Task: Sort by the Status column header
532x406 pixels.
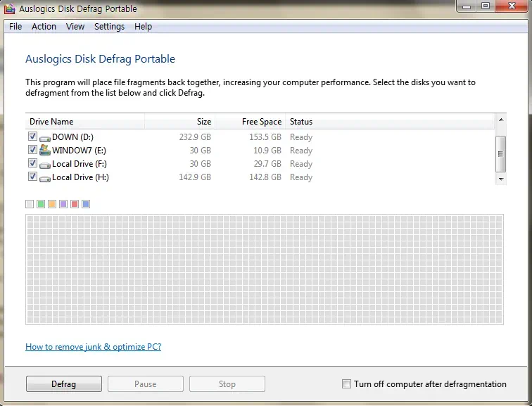Action: pyautogui.click(x=390, y=122)
